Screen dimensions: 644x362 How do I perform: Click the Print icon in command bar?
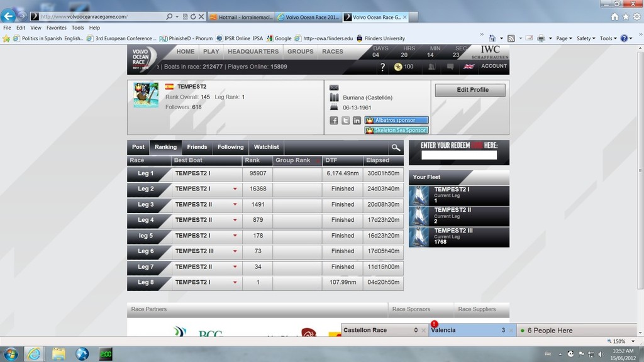(541, 38)
